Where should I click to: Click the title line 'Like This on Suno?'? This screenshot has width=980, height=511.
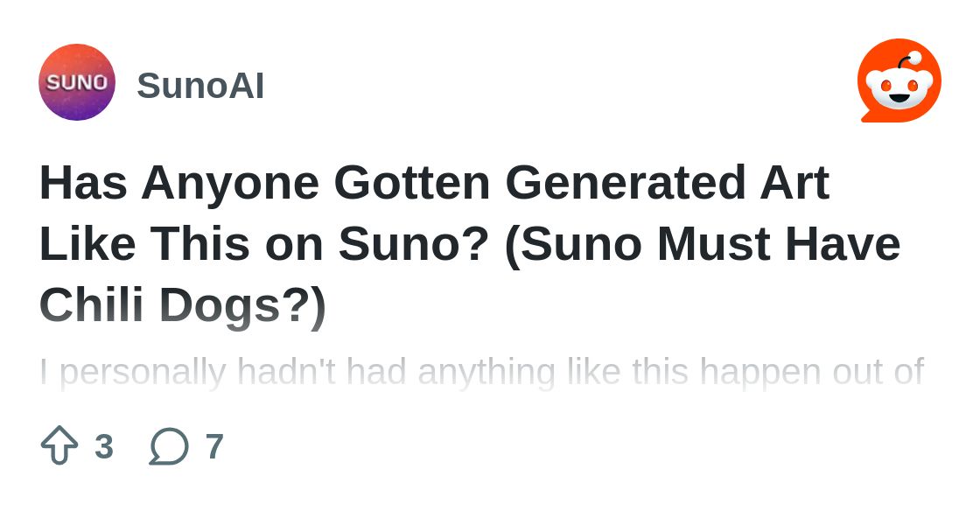(x=263, y=243)
